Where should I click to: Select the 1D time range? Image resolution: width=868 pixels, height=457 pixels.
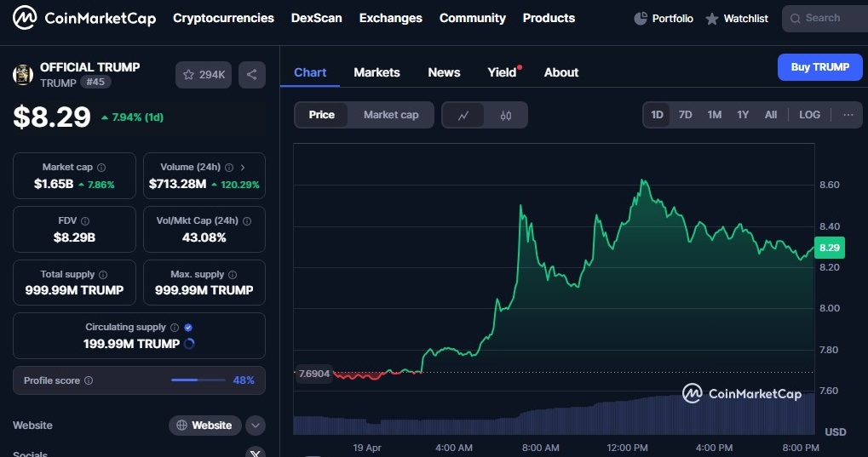pyautogui.click(x=657, y=115)
